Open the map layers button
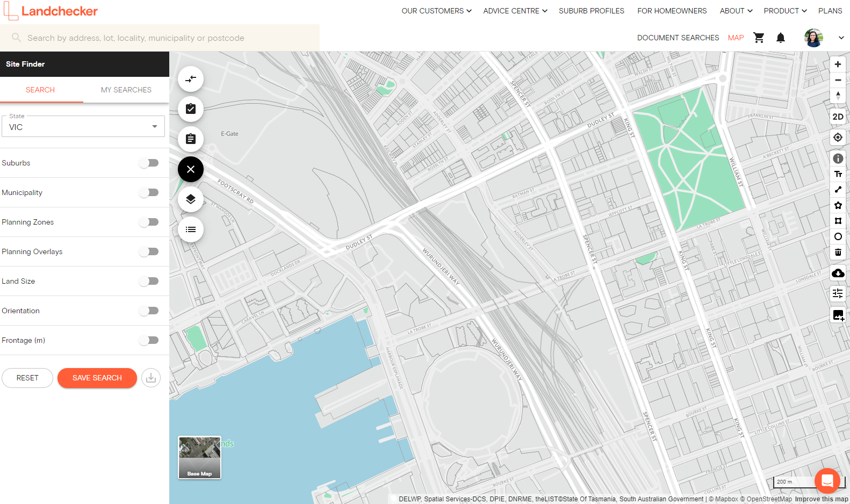This screenshot has height=504, width=850. [x=191, y=199]
